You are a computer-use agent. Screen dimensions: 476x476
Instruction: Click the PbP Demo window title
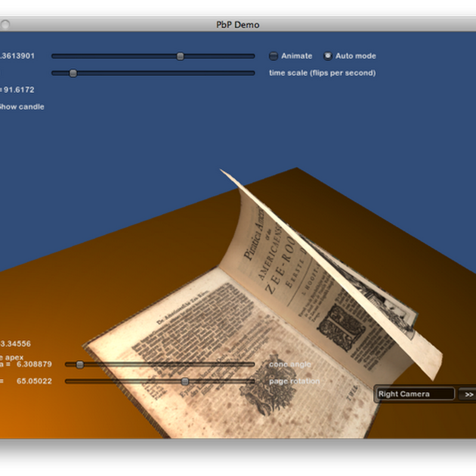click(x=237, y=24)
